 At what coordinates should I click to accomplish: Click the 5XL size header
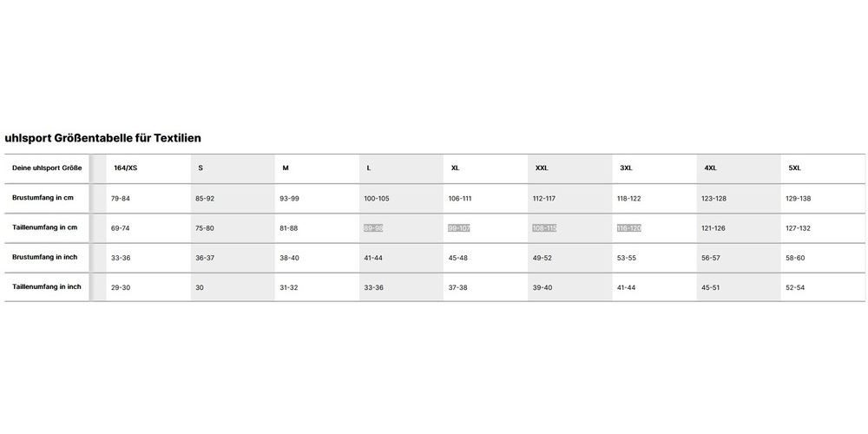pyautogui.click(x=794, y=168)
